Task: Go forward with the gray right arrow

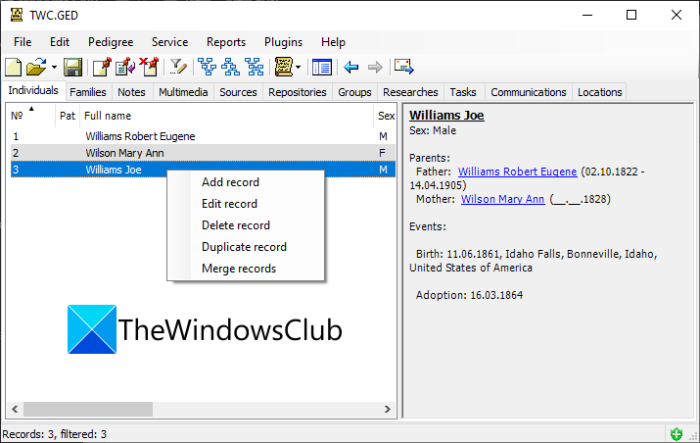Action: coord(375,67)
